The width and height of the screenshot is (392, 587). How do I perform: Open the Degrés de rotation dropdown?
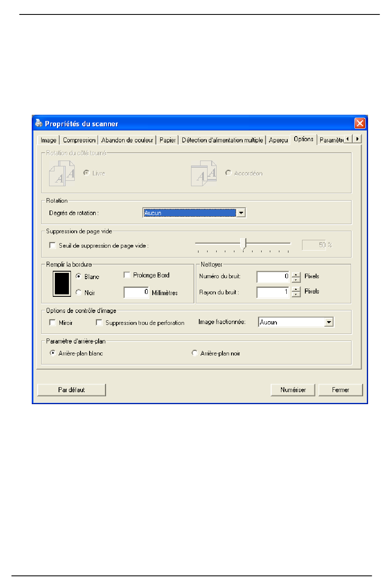click(x=241, y=213)
